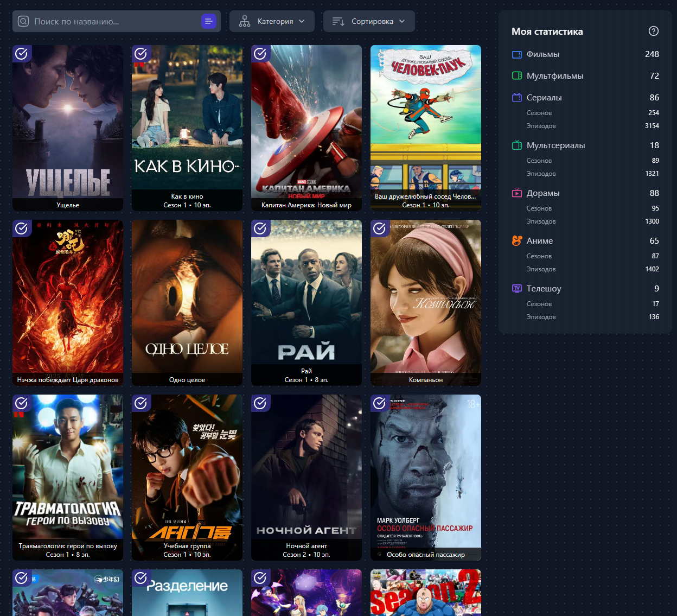The width and height of the screenshot is (677, 616).
Task: Select the Фильмы category icon
Action: coord(517,54)
